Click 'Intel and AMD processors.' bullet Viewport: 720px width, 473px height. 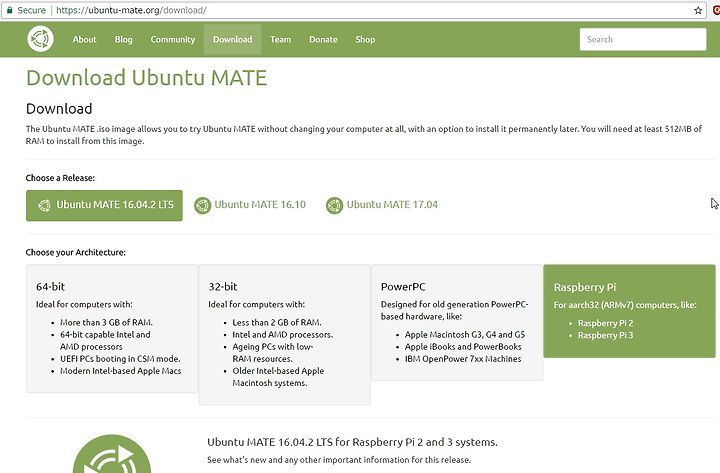coord(283,335)
